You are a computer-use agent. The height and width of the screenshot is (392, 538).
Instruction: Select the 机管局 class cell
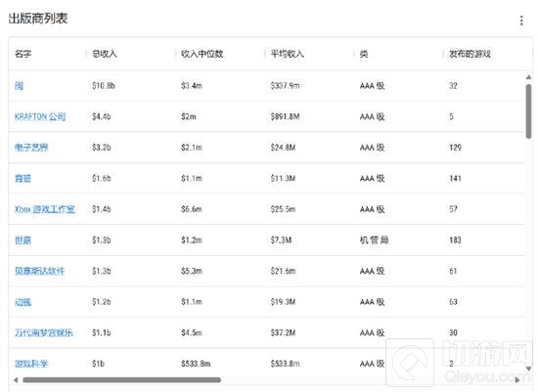[x=374, y=240]
